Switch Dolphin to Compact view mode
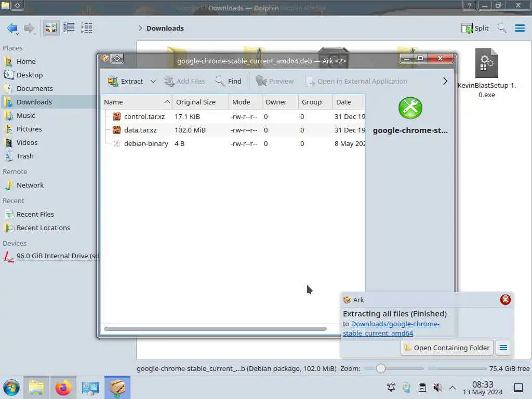This screenshot has height=399, width=532. [69, 28]
